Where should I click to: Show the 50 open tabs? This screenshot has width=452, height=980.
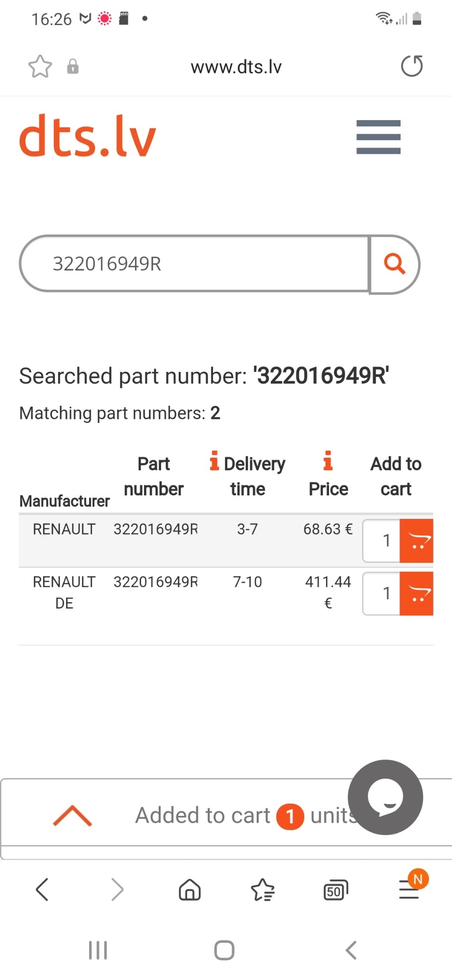tap(335, 890)
